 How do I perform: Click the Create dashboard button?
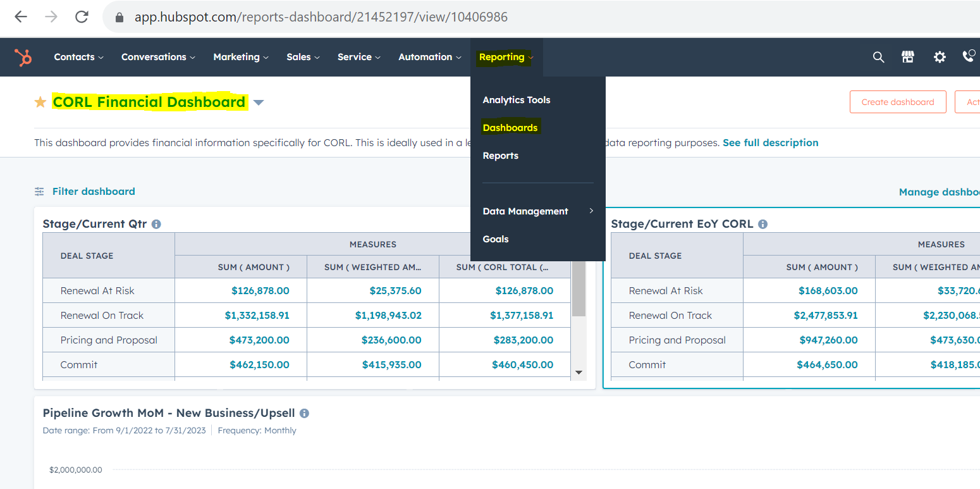pos(897,102)
